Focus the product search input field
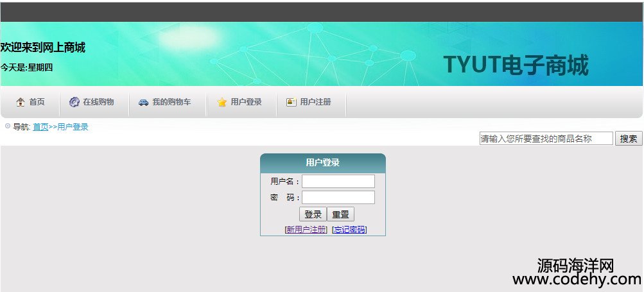The image size is (644, 292). pyautogui.click(x=546, y=139)
